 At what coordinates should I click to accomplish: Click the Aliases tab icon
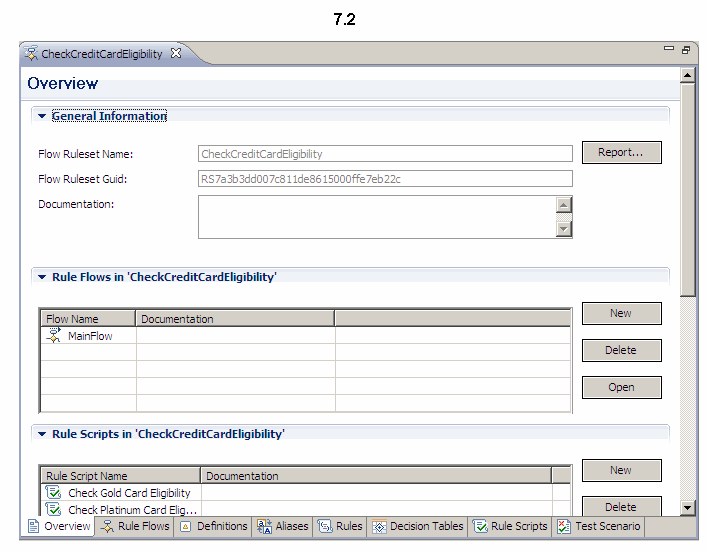point(265,526)
